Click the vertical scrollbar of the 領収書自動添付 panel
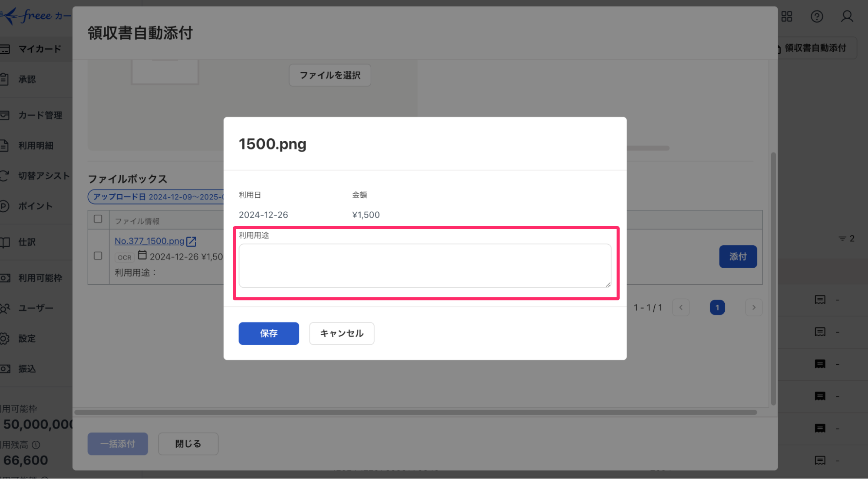 coord(773,278)
